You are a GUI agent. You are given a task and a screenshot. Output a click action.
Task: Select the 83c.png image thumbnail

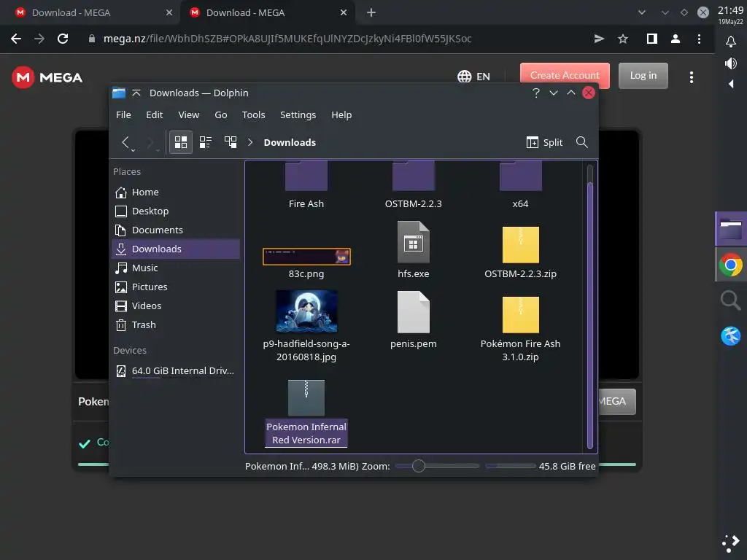306,257
